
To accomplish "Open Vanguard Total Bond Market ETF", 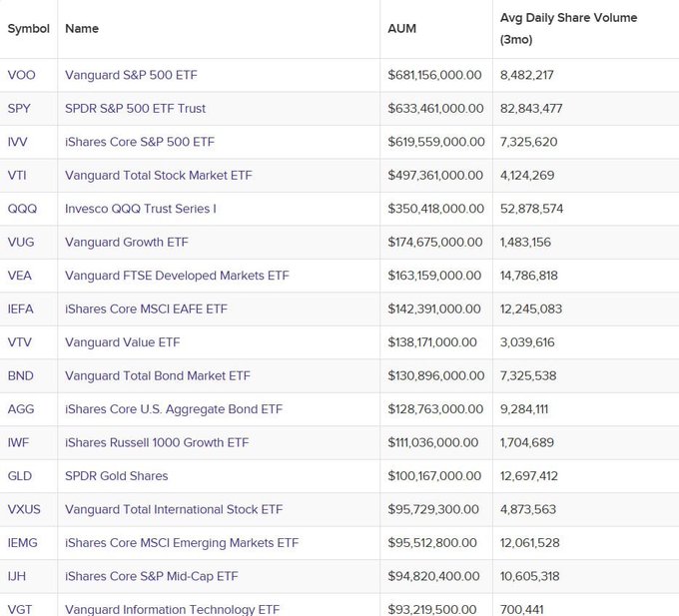I will (157, 375).
